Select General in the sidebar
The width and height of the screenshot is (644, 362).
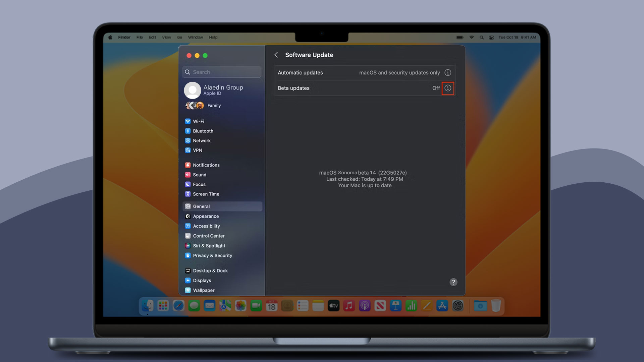(222, 206)
